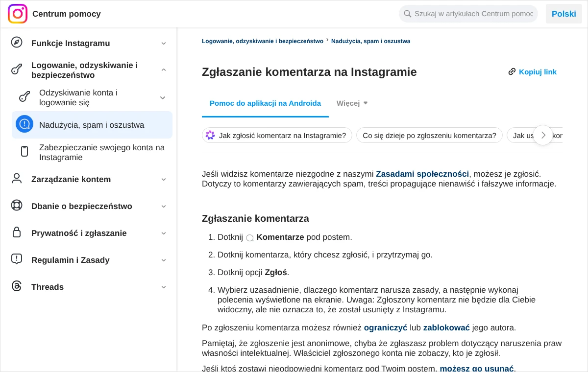588x372 pixels.
Task: Select Prywatność i zgłaszanie label in sidebar
Action: 79,233
